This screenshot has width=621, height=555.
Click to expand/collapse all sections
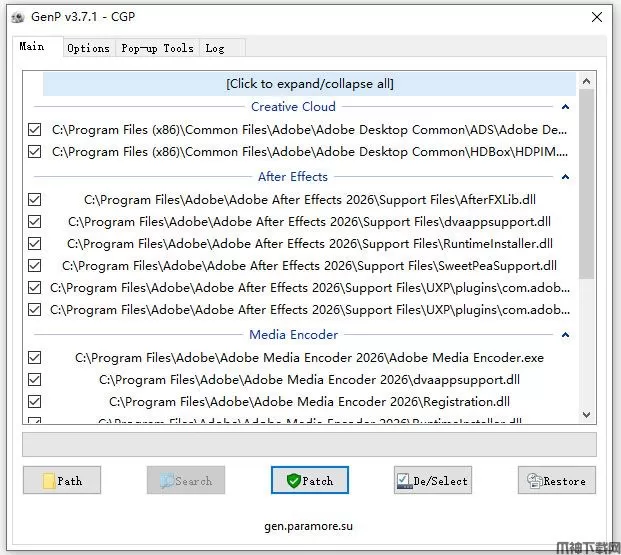(x=309, y=84)
